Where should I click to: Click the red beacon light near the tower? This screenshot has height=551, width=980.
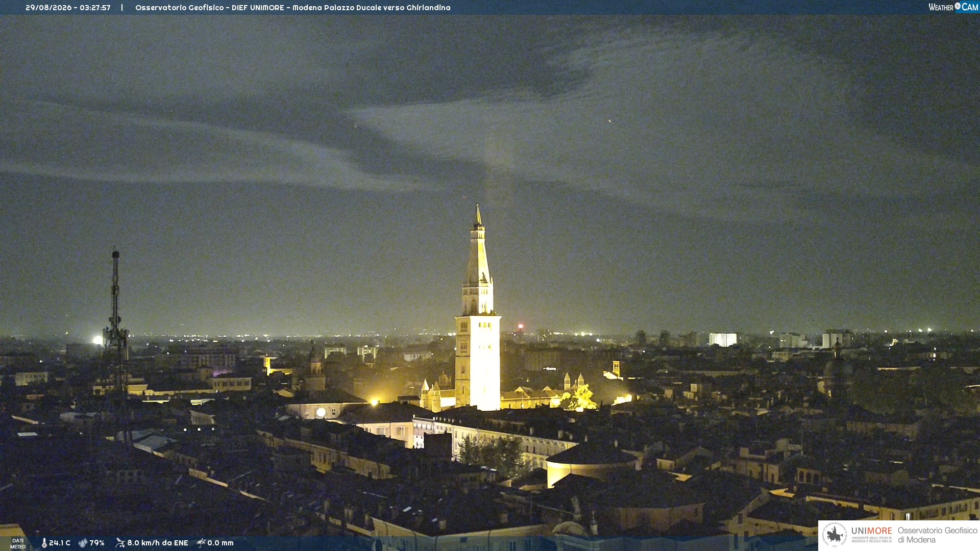521,326
